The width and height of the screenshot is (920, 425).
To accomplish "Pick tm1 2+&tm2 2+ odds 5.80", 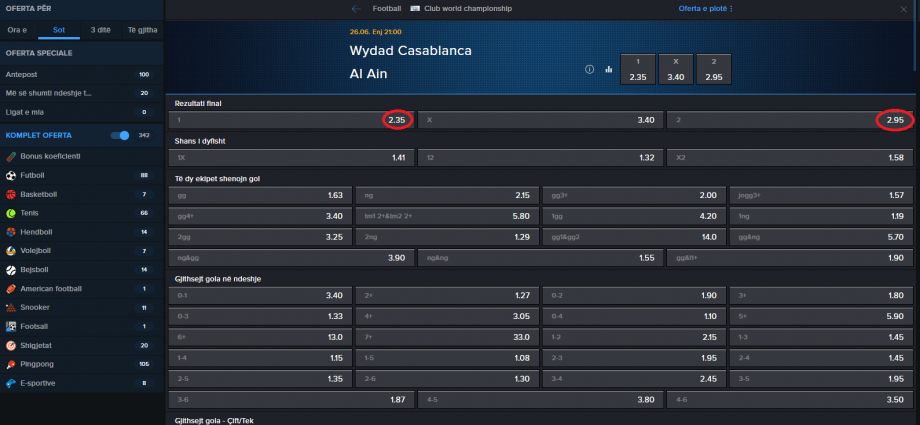I will coord(447,216).
